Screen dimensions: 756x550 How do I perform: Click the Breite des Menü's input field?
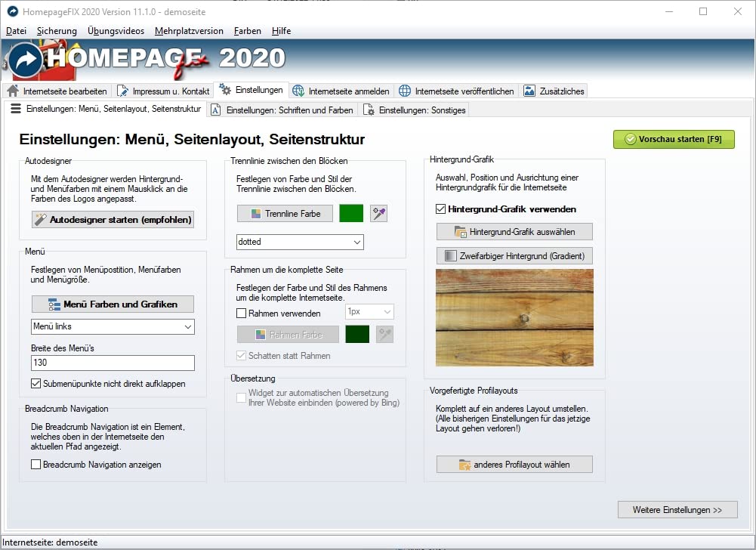113,363
